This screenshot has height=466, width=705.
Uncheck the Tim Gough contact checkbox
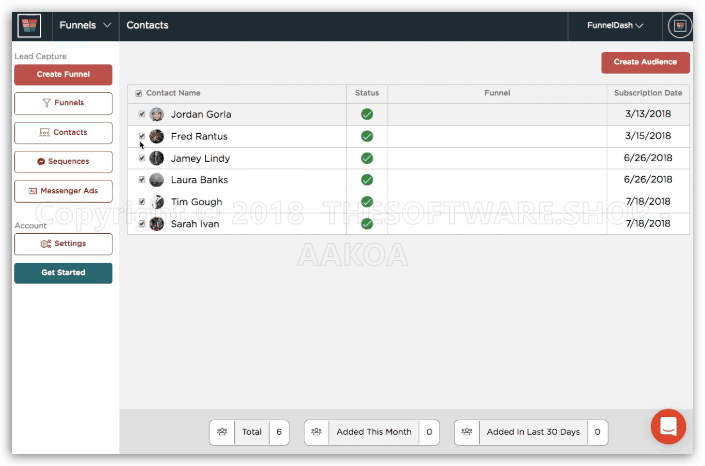click(142, 202)
